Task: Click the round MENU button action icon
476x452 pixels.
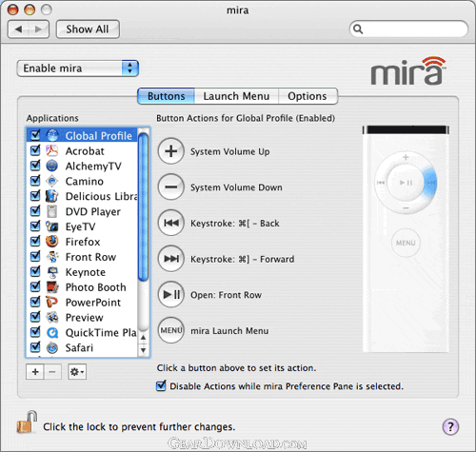Action: (x=171, y=330)
